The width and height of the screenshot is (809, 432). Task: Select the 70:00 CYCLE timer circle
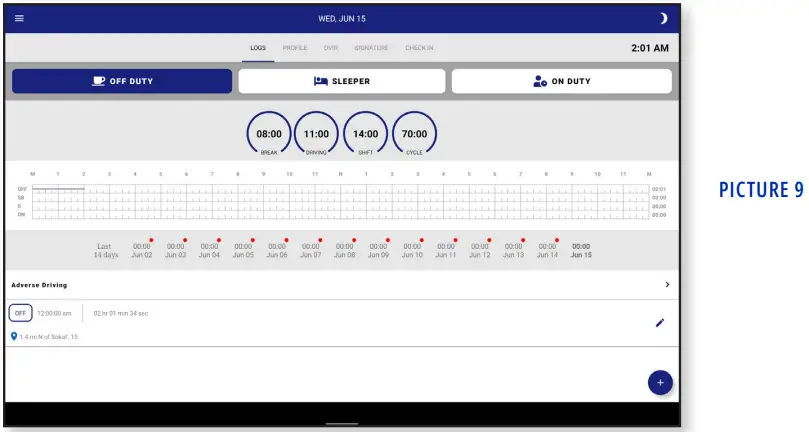(414, 134)
